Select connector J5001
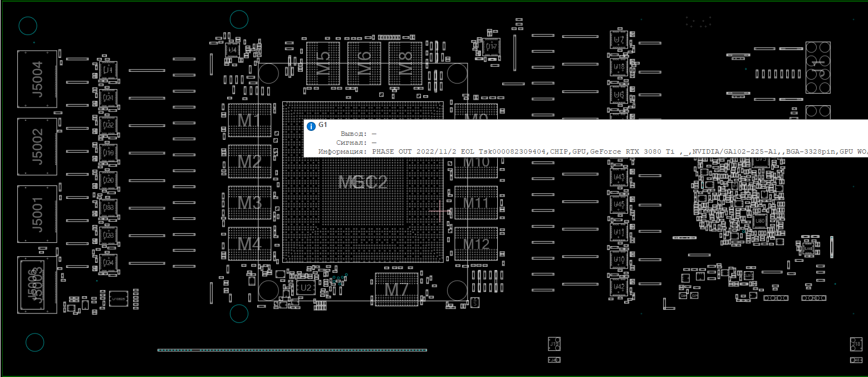The width and height of the screenshot is (868, 377). pos(37,214)
